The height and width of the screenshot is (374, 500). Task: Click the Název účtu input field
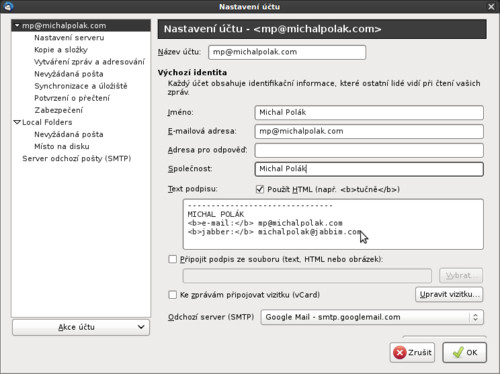(x=287, y=52)
